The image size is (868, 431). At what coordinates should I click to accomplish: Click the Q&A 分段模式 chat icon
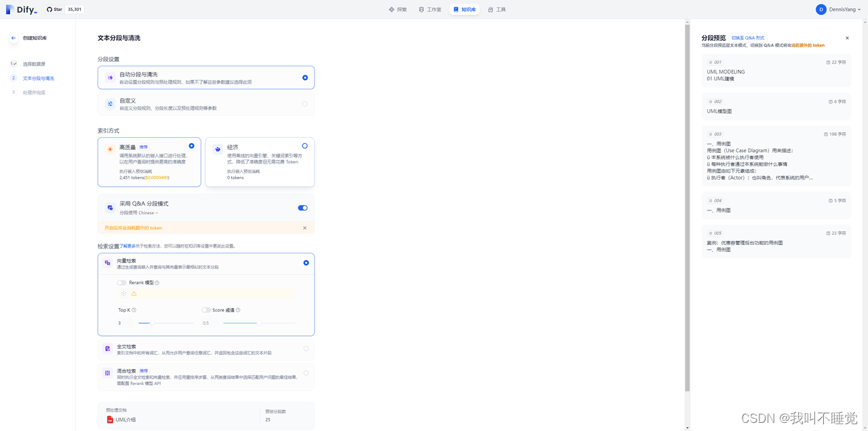coord(110,208)
